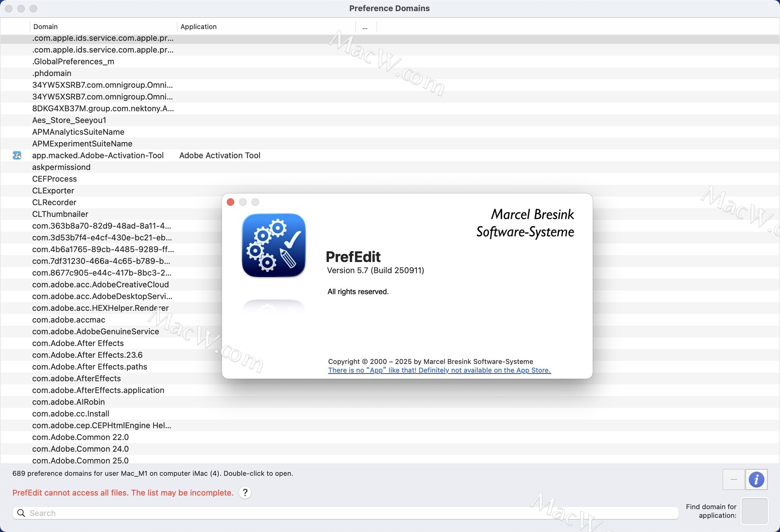Viewport: 780px width, 532px height.
Task: Close the About PrefEdit dialog
Action: coord(231,202)
